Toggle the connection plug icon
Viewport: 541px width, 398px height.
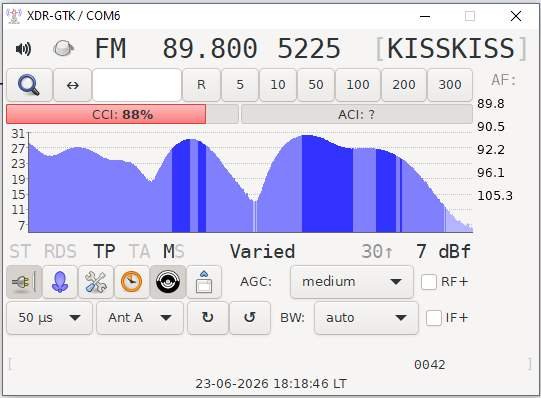[24, 282]
